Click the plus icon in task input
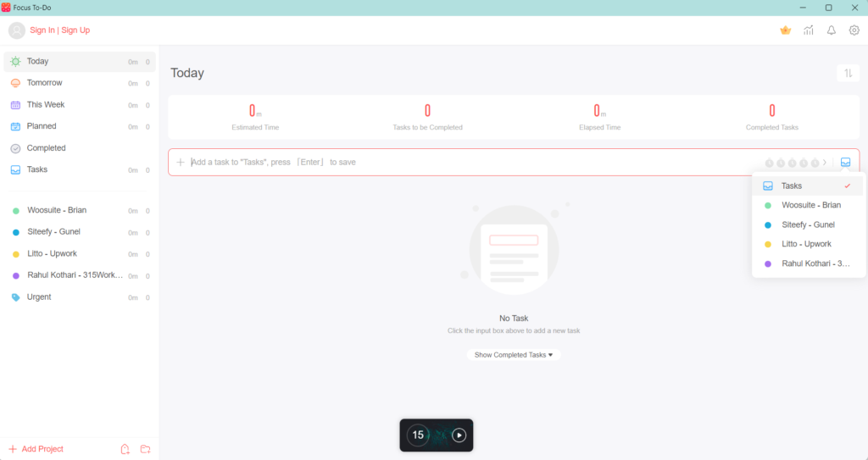The image size is (868, 460). (181, 162)
